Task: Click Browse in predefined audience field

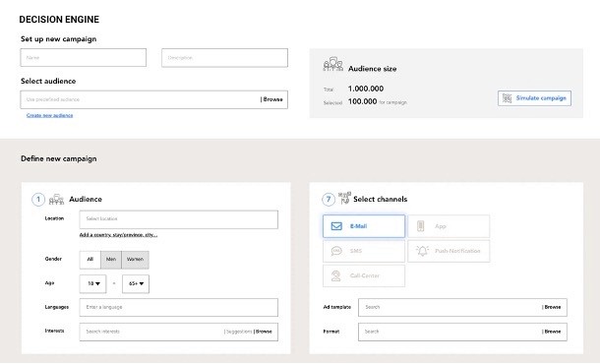Action: point(271,99)
